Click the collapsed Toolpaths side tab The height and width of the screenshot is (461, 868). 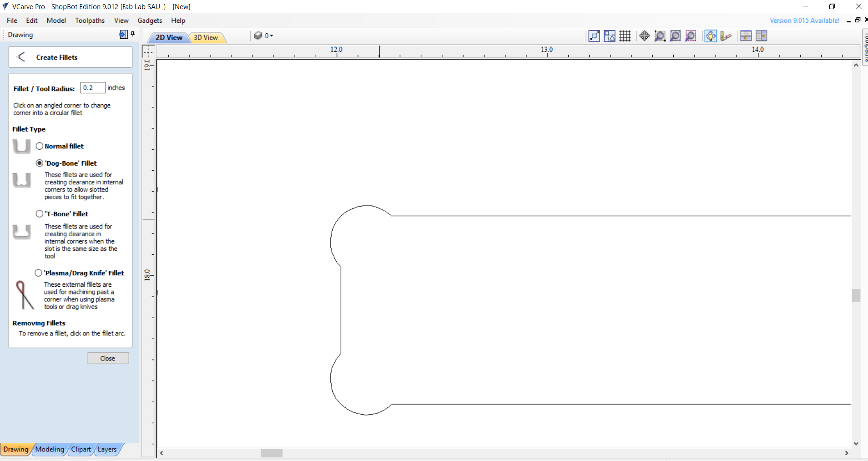(865, 47)
